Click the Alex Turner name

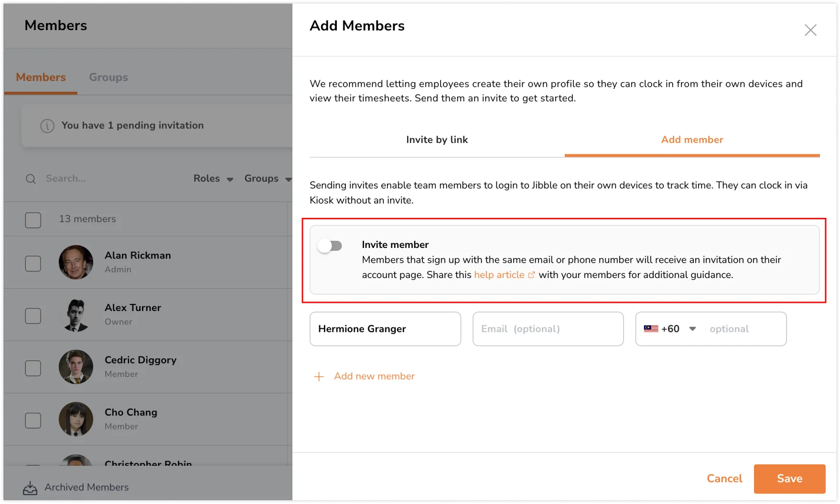pyautogui.click(x=133, y=308)
